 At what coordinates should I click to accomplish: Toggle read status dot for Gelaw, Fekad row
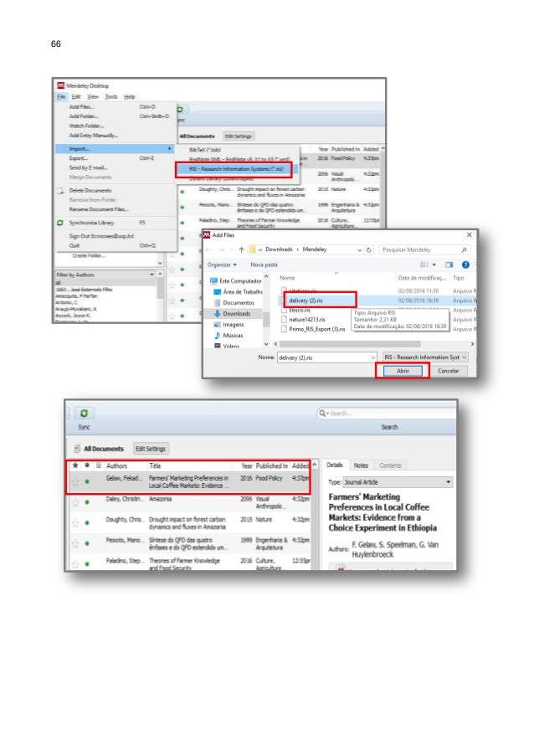[87, 481]
